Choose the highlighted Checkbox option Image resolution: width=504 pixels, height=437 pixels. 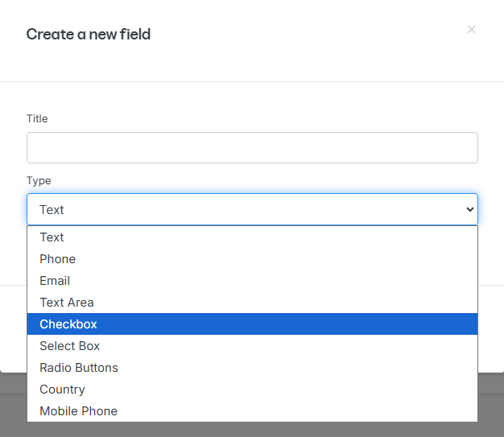click(252, 324)
